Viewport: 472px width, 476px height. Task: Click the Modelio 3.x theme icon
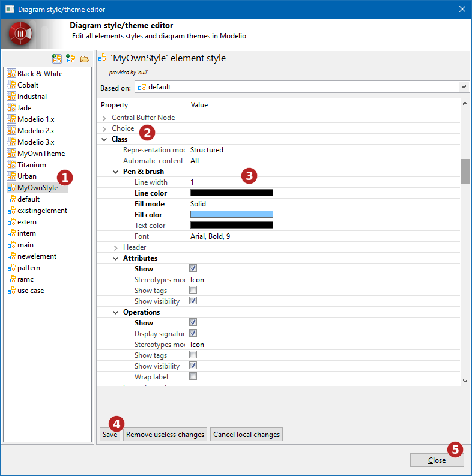[x=11, y=142]
